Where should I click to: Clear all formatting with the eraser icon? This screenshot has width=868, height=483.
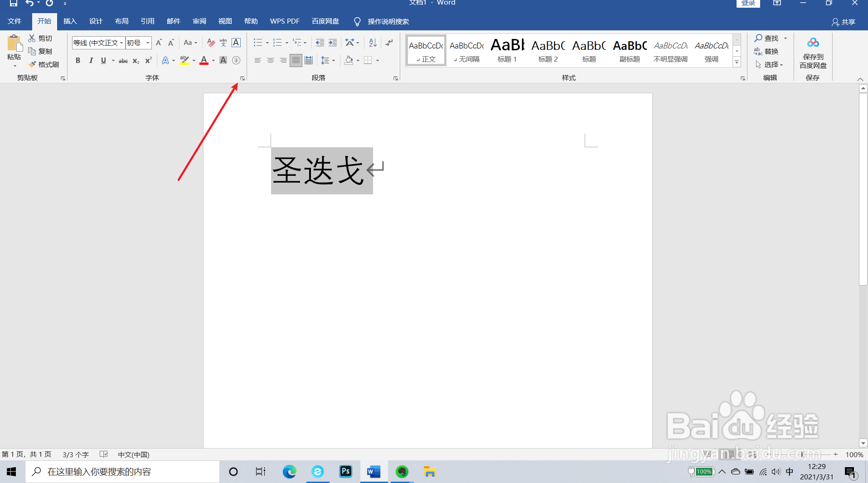[x=211, y=43]
